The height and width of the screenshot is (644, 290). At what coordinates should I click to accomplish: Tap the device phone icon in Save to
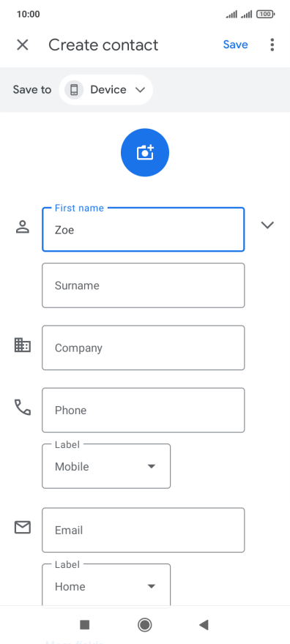74,89
